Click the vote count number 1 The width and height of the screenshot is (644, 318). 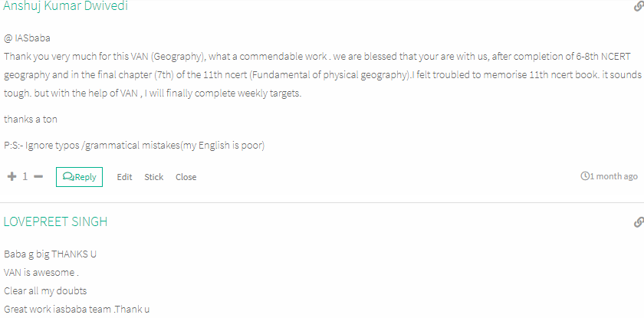25,177
